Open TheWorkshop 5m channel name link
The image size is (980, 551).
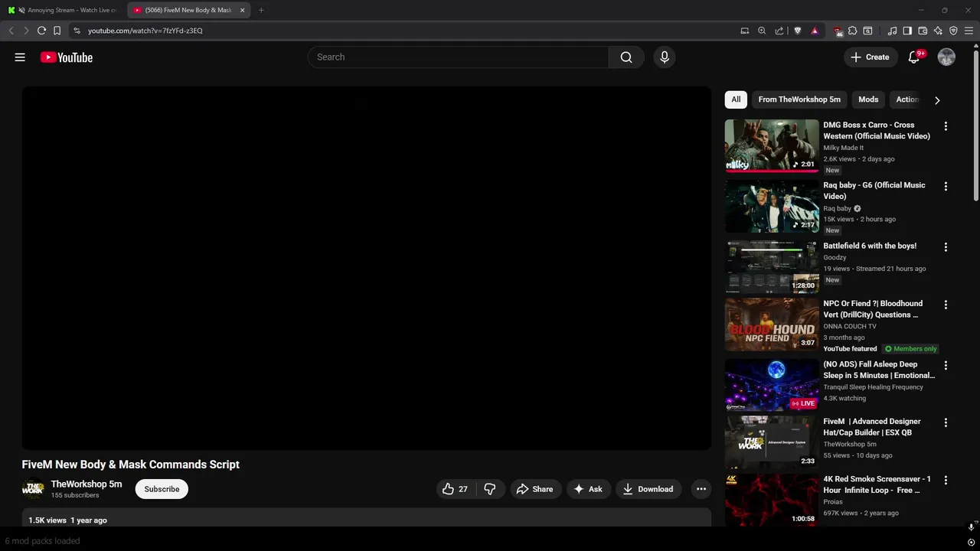(x=87, y=484)
